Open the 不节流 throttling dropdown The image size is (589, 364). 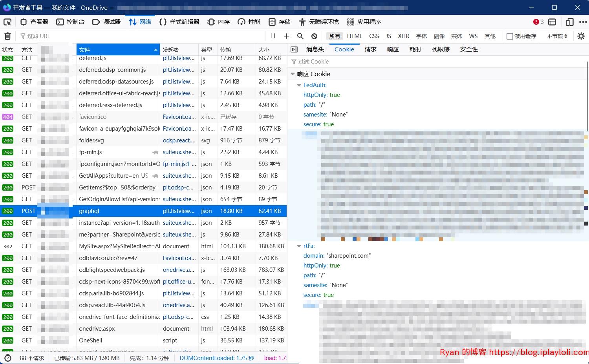click(557, 36)
